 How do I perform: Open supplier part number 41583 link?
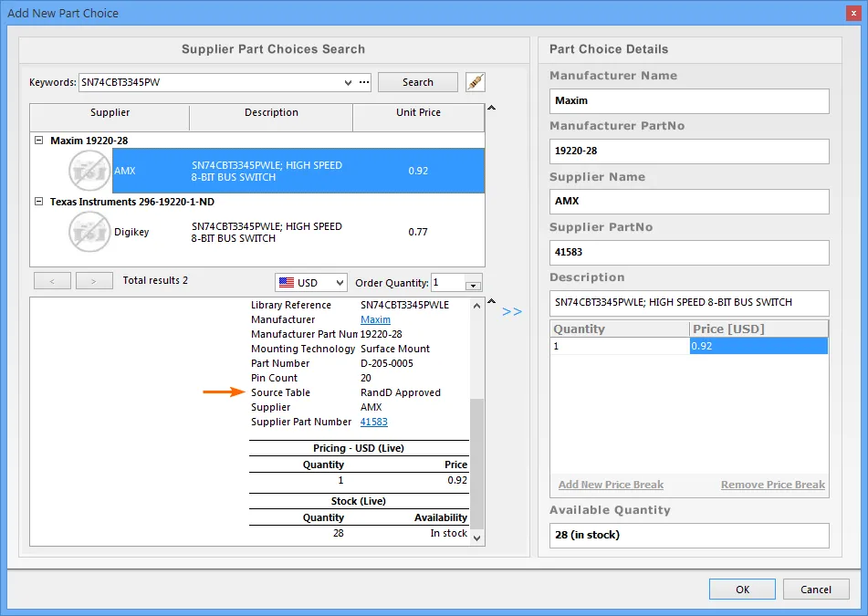pos(373,422)
